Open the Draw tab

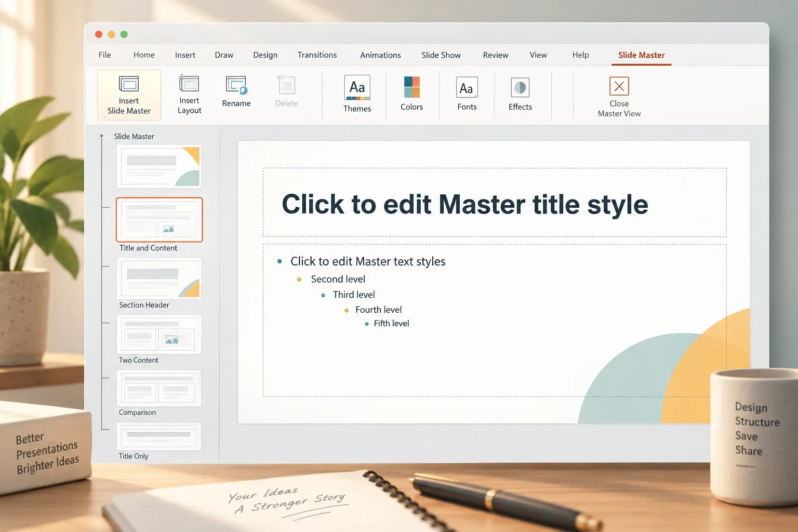[224, 55]
